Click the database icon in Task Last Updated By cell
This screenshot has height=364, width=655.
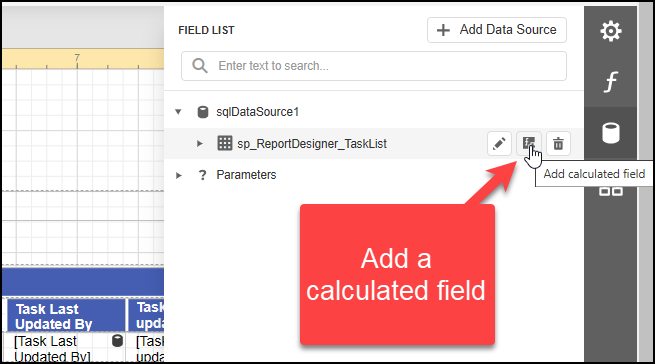click(117, 341)
